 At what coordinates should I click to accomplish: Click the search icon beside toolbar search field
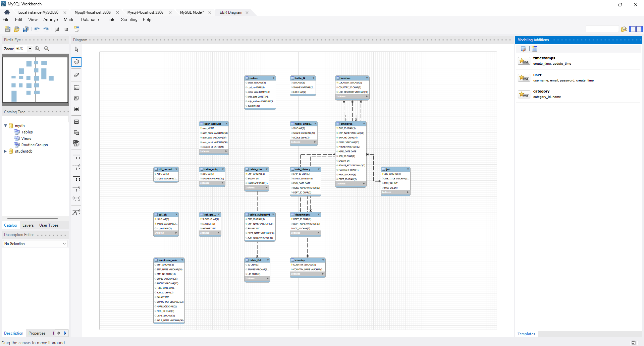click(x=624, y=29)
